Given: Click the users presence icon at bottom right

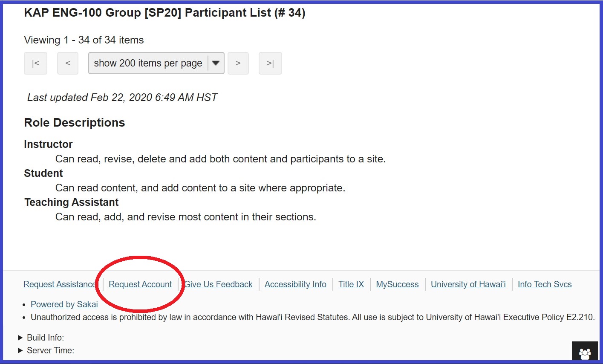Looking at the screenshot, I should click(585, 353).
